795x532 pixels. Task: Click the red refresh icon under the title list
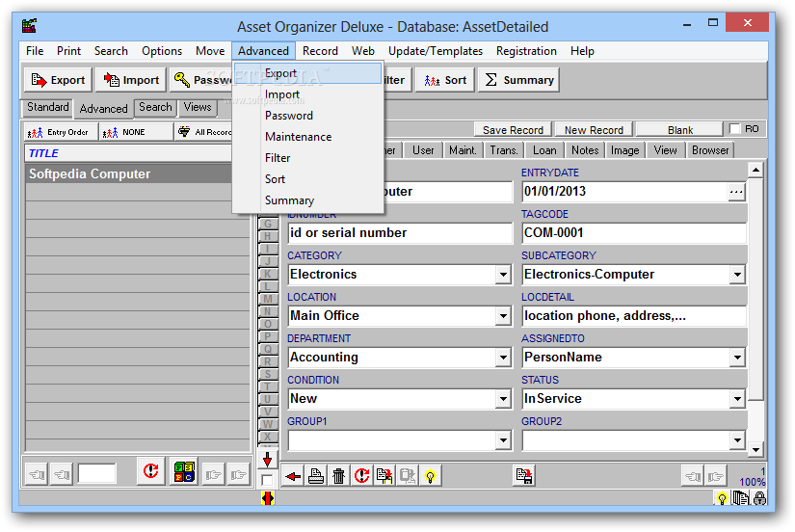pyautogui.click(x=150, y=471)
